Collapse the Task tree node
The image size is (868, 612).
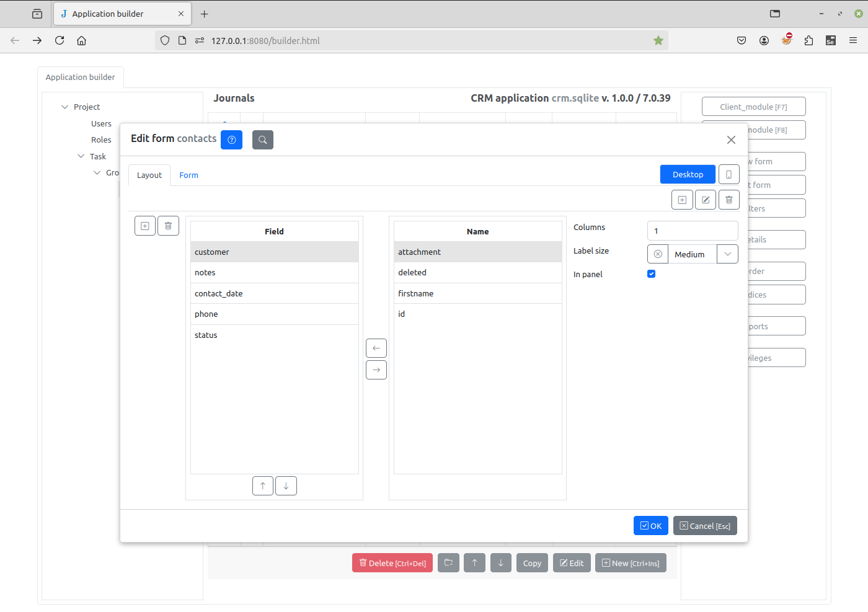pos(81,156)
